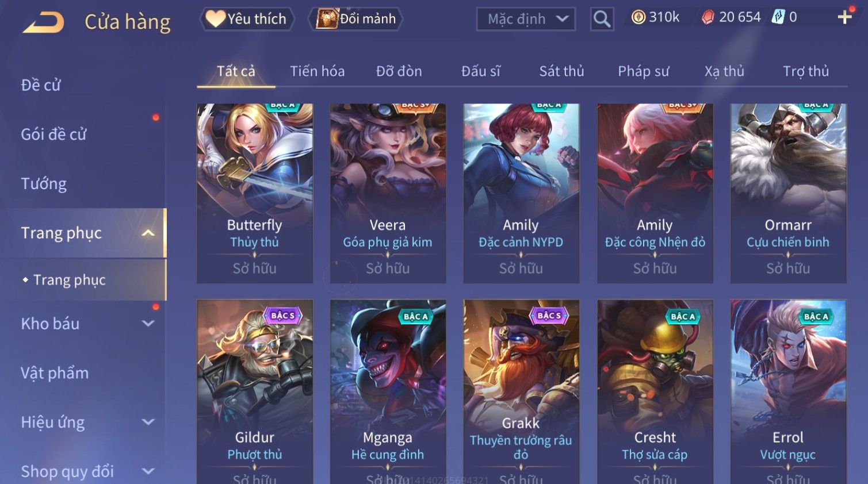The image size is (868, 484).
Task: Open Veera Góa phụ giả kim skin
Action: point(388,193)
